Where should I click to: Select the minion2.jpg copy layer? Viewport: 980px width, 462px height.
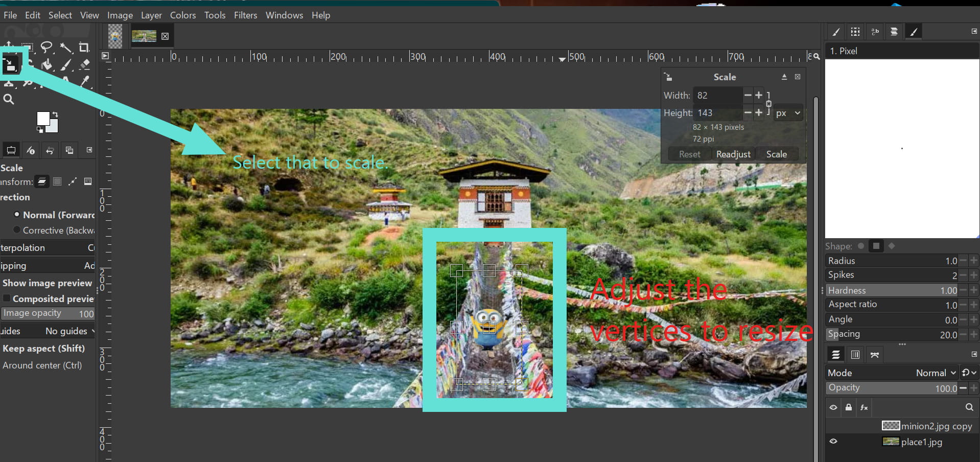pyautogui.click(x=902, y=426)
